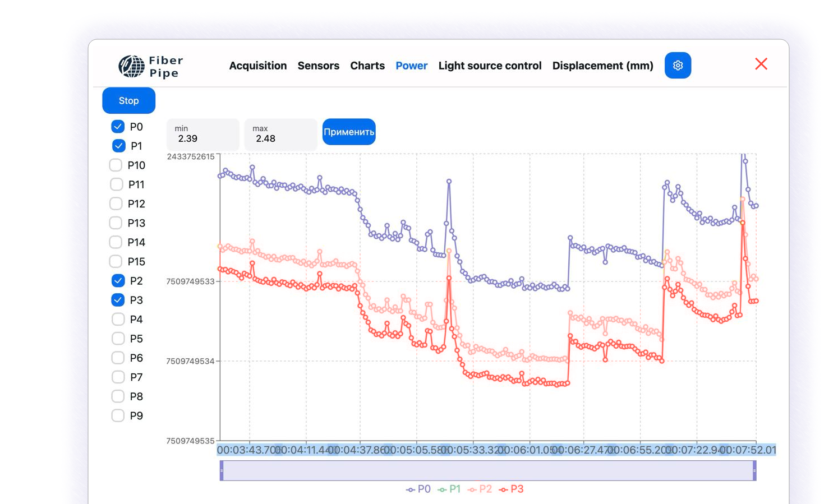Switch to the Acquisition tab
This screenshot has height=504, width=838.
click(257, 66)
